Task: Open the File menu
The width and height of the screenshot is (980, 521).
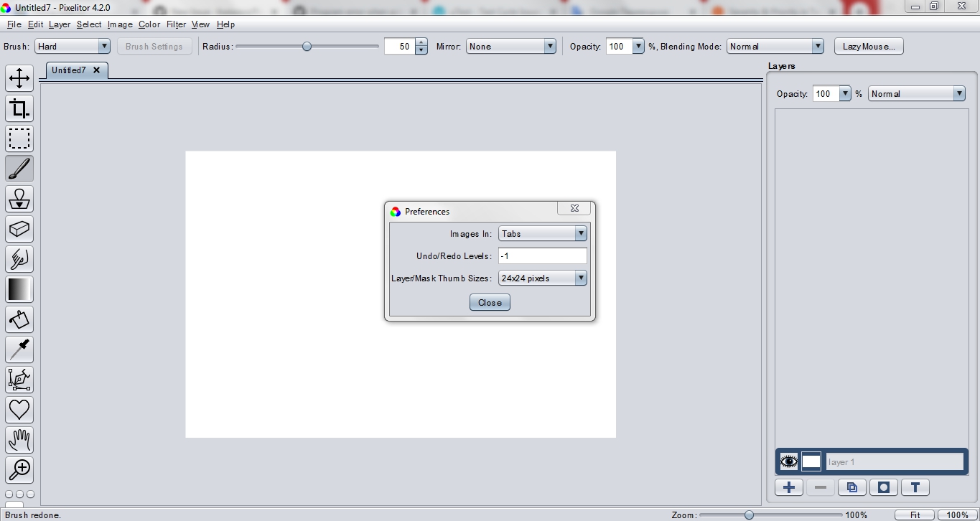Action: point(14,24)
